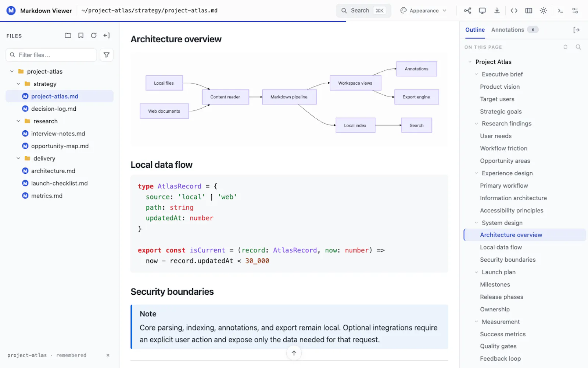Screen dimensions: 588x368
Task: Jump to Milestones in outline
Action: point(495,284)
